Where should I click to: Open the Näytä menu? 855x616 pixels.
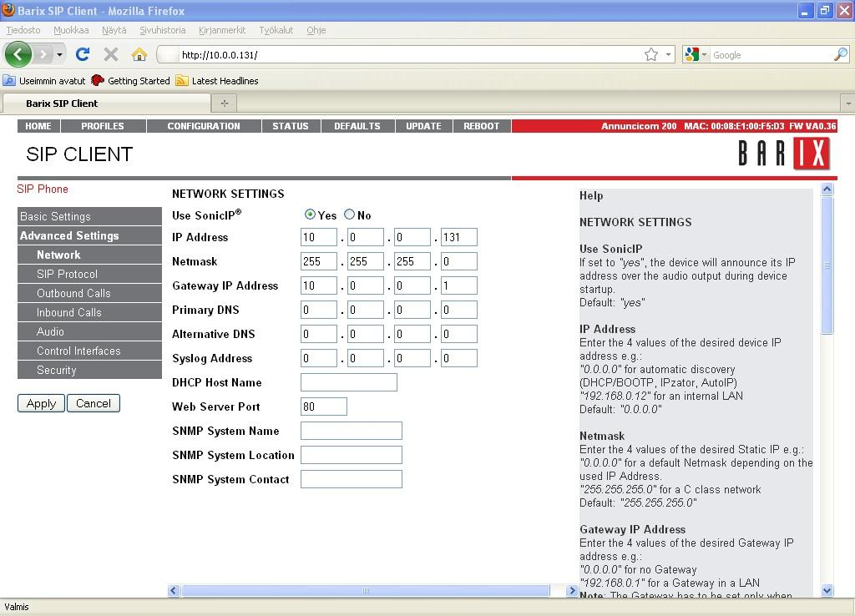(114, 30)
